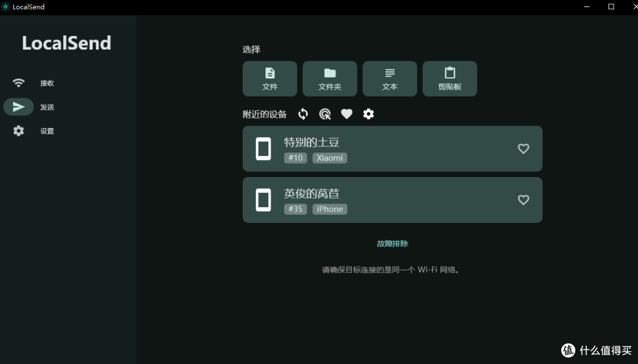638x364 pixels.
Task: Click the #35 tag on 英俊的莴苣
Action: coord(295,209)
